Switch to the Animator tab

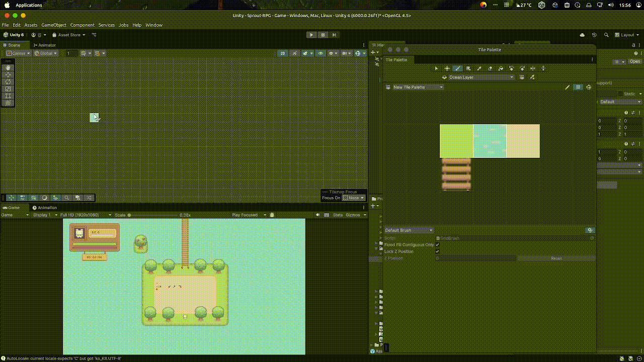(44, 45)
